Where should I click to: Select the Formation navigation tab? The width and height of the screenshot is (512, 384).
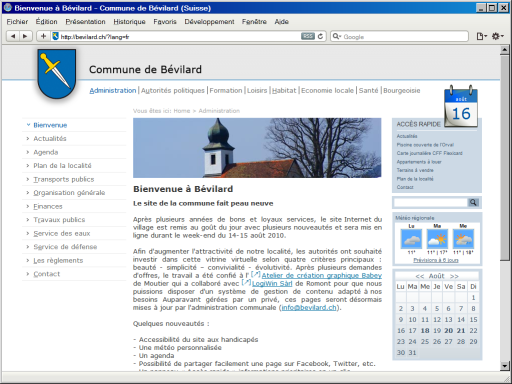[226, 91]
